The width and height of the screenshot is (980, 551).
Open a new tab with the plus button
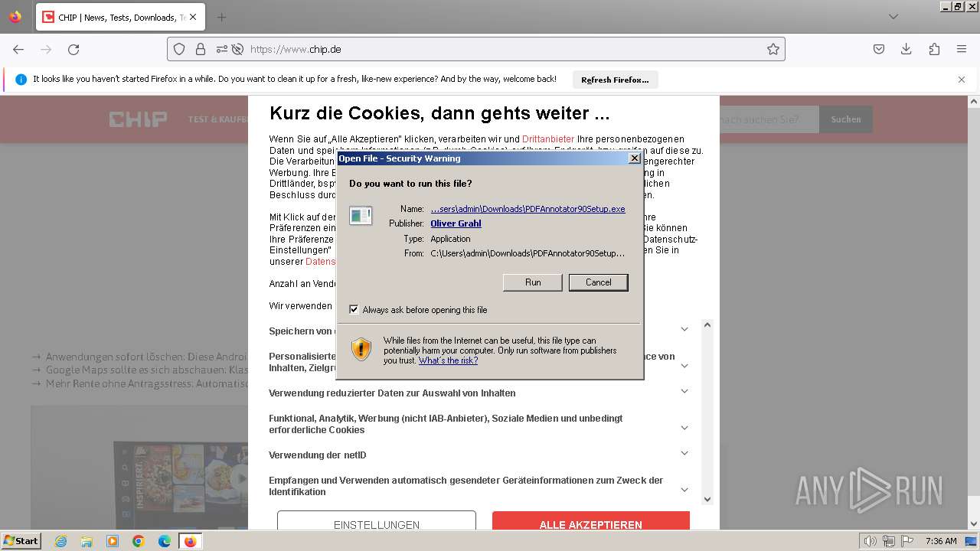pyautogui.click(x=221, y=17)
